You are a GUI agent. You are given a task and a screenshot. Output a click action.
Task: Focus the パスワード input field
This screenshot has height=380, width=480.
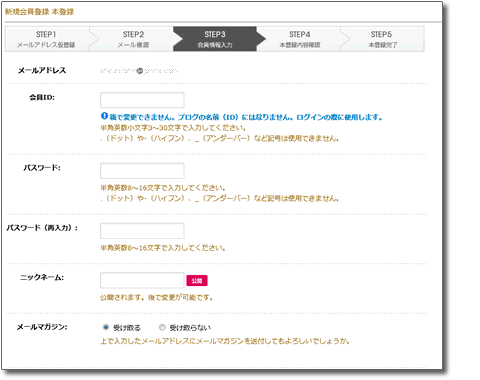click(x=142, y=171)
